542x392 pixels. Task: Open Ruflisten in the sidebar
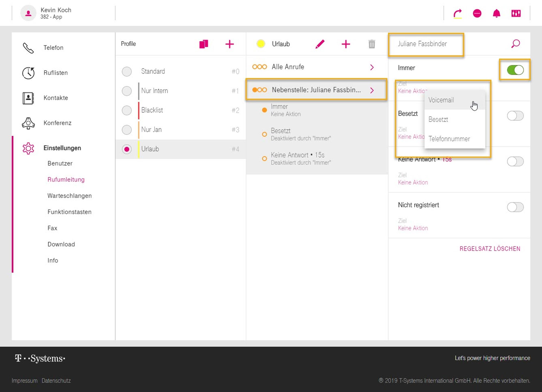(56, 73)
